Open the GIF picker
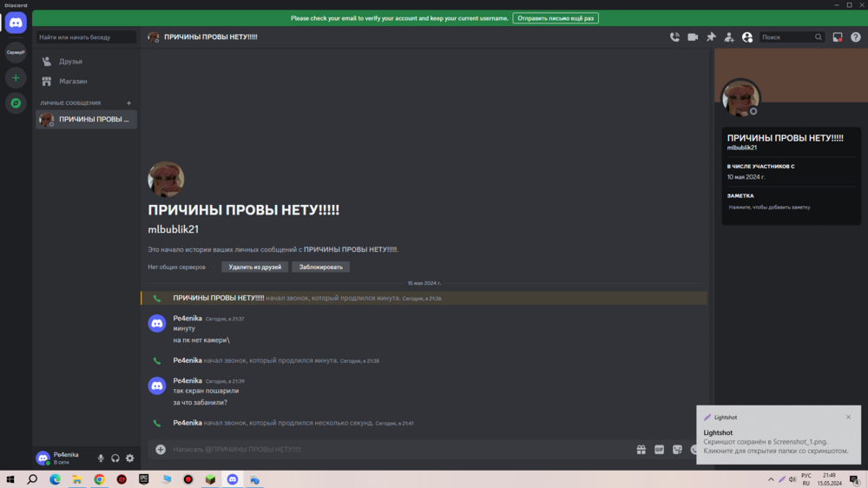This screenshot has height=488, width=868. click(660, 449)
